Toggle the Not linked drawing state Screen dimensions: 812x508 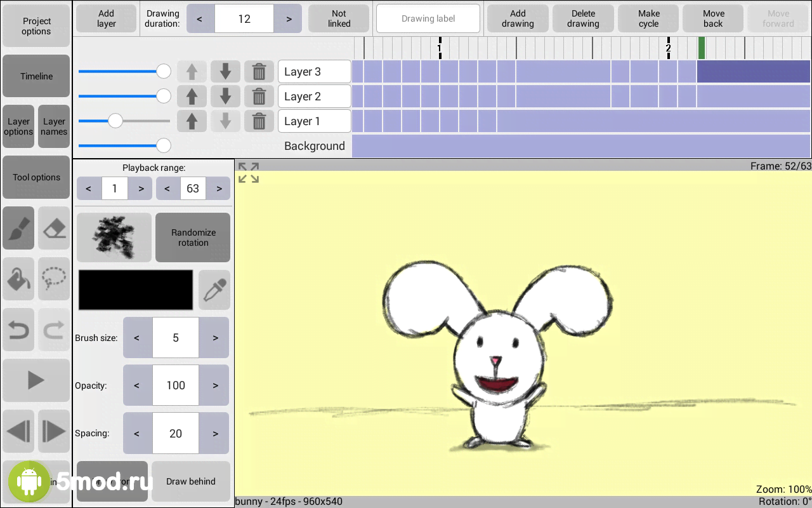339,18
